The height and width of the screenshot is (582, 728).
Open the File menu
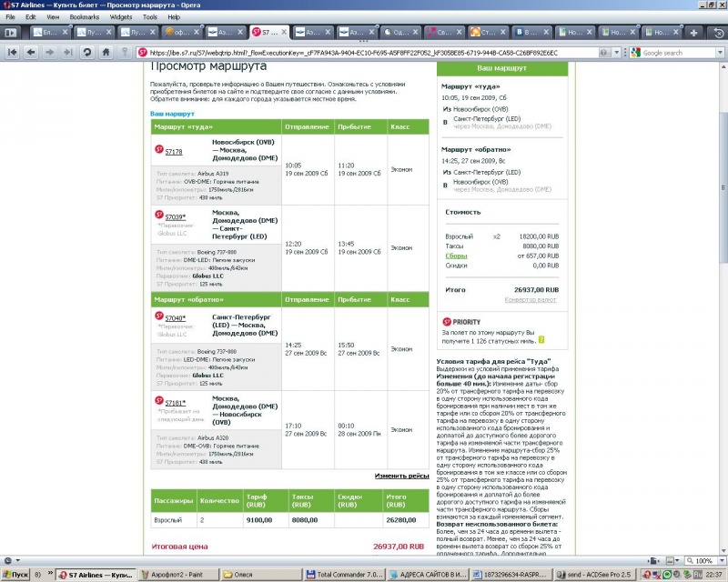pos(10,17)
